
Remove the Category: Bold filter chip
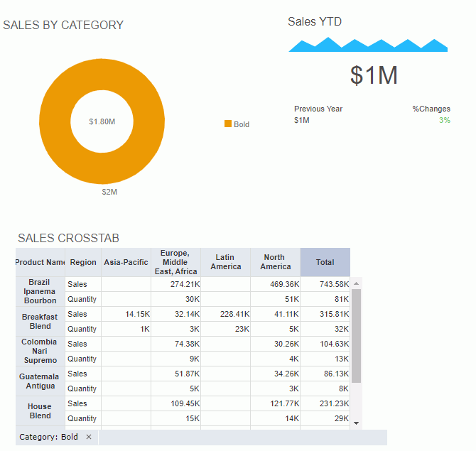(x=89, y=437)
